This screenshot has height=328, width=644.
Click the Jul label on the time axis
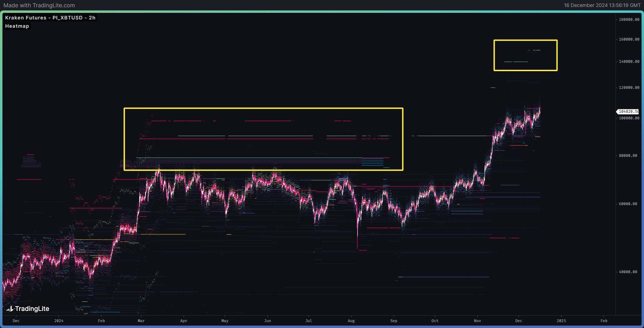click(309, 321)
